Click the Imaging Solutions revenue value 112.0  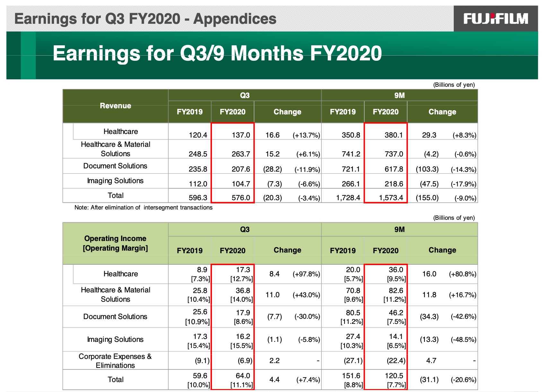tap(198, 184)
